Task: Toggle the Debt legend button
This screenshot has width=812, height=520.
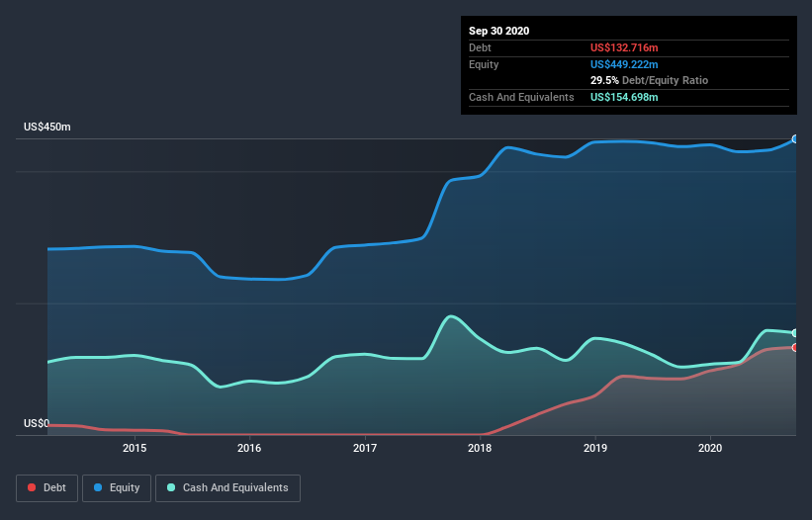Action: tap(46, 488)
